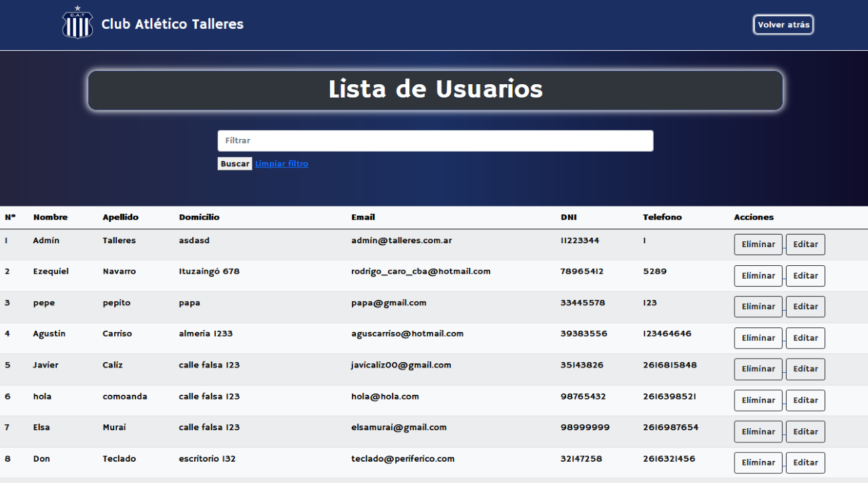Click the DNI column header

click(569, 217)
